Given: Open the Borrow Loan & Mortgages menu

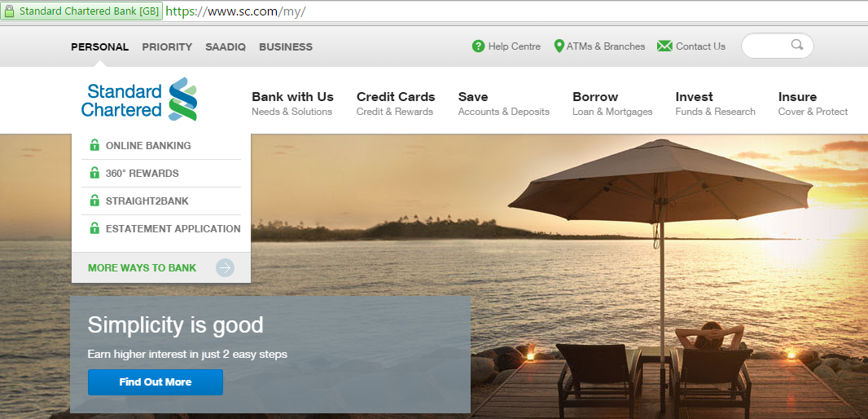Looking at the screenshot, I should point(612,104).
